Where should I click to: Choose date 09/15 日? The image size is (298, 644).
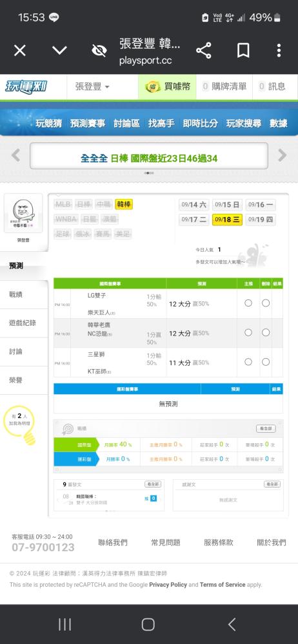227,205
